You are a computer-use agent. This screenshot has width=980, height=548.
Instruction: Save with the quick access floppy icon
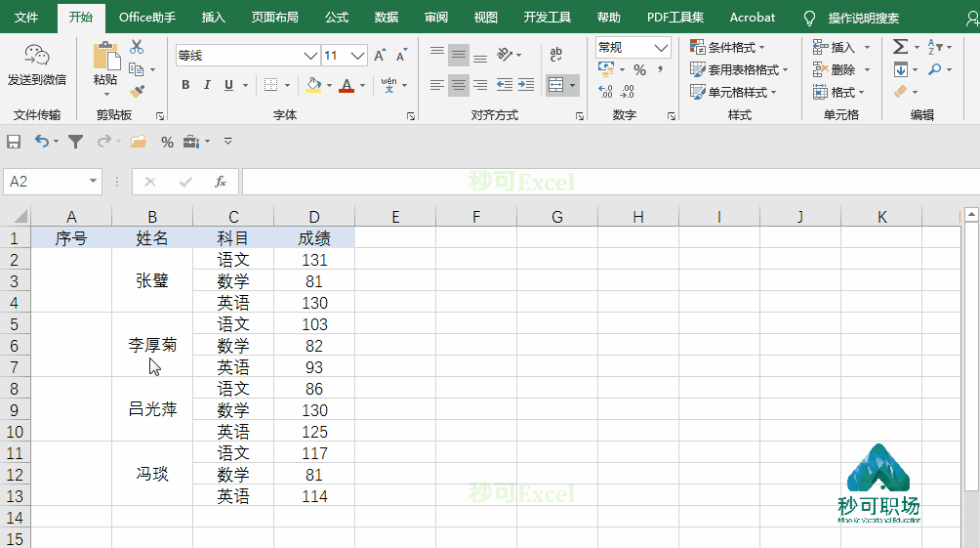coord(14,142)
